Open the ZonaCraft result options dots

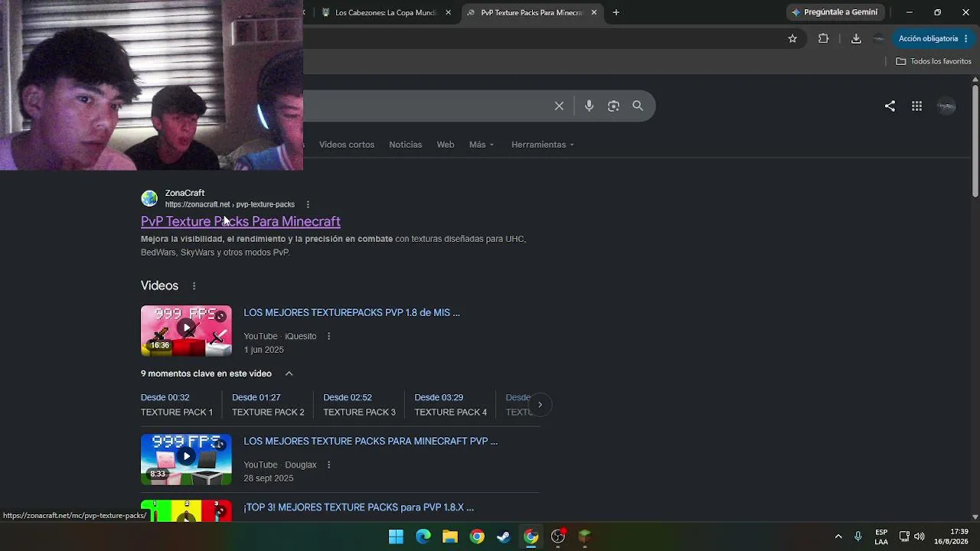tap(308, 204)
